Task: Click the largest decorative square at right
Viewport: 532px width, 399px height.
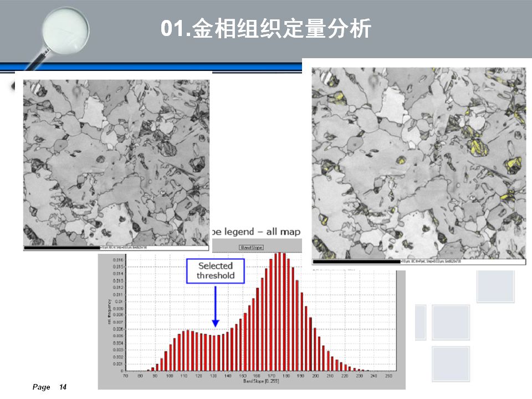Action: click(495, 286)
